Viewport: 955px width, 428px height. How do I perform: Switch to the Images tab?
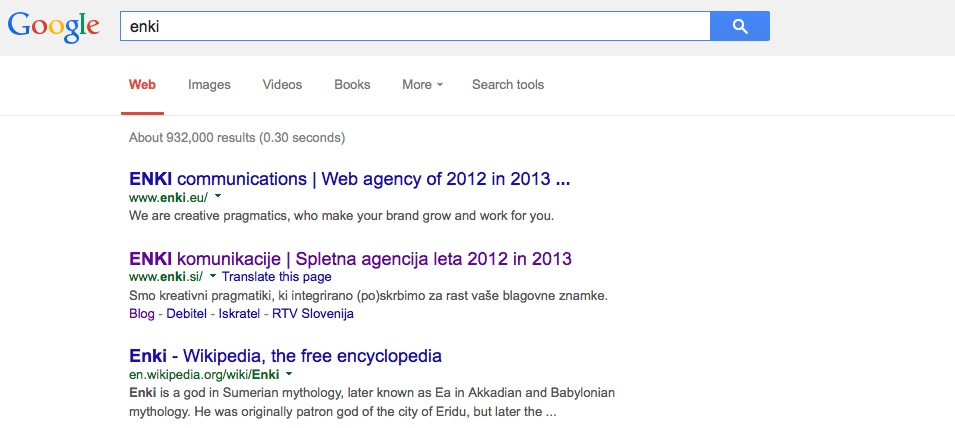point(209,85)
